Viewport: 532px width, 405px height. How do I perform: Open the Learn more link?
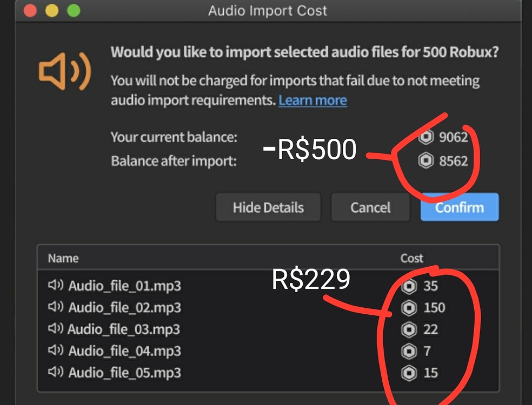click(x=312, y=100)
